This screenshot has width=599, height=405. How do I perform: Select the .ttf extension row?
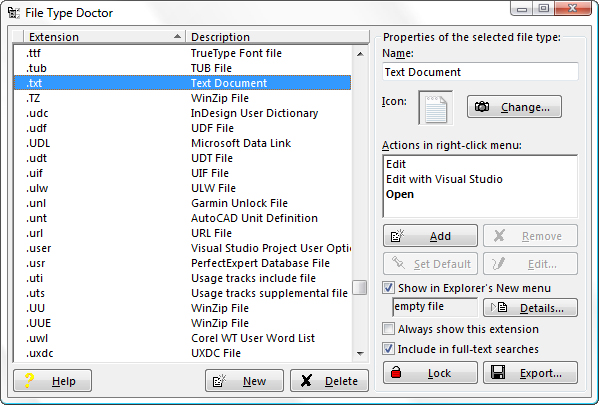pyautogui.click(x=182, y=53)
